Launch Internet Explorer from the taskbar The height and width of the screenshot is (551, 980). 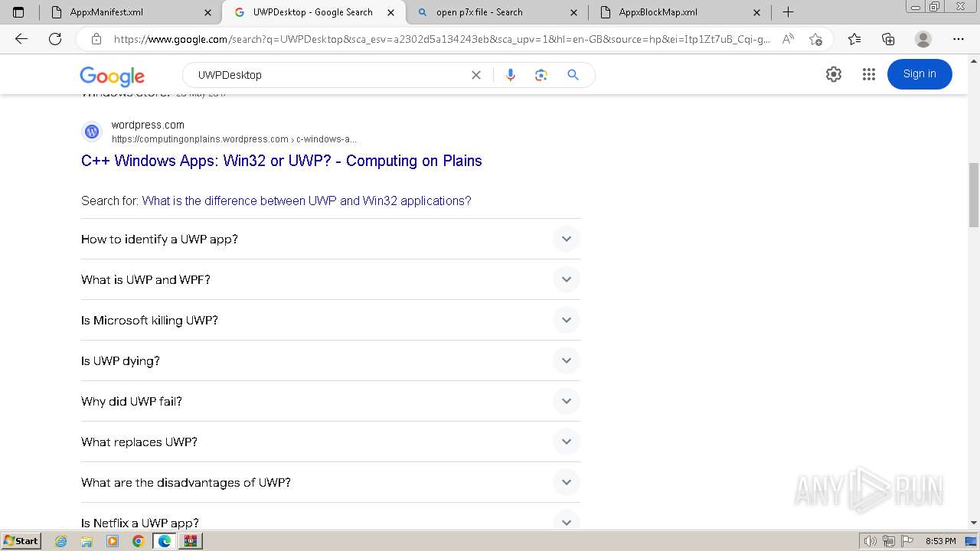coord(61,541)
